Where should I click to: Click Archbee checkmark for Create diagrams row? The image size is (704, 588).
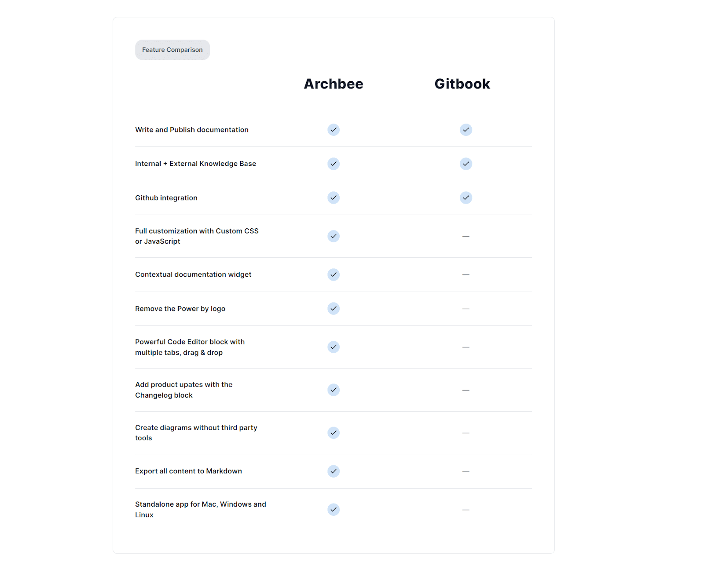[x=334, y=433]
